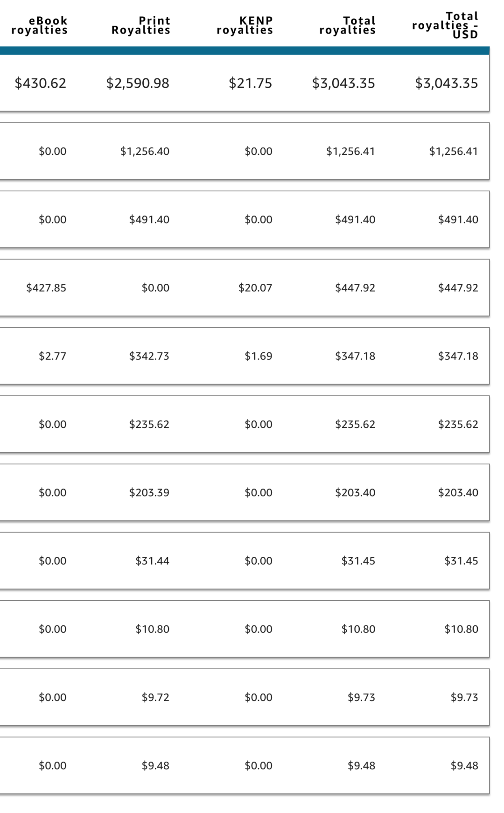This screenshot has width=504, height=813.
Task: Click the $1,256.40 Print Royalties cell
Action: pyautogui.click(x=145, y=152)
